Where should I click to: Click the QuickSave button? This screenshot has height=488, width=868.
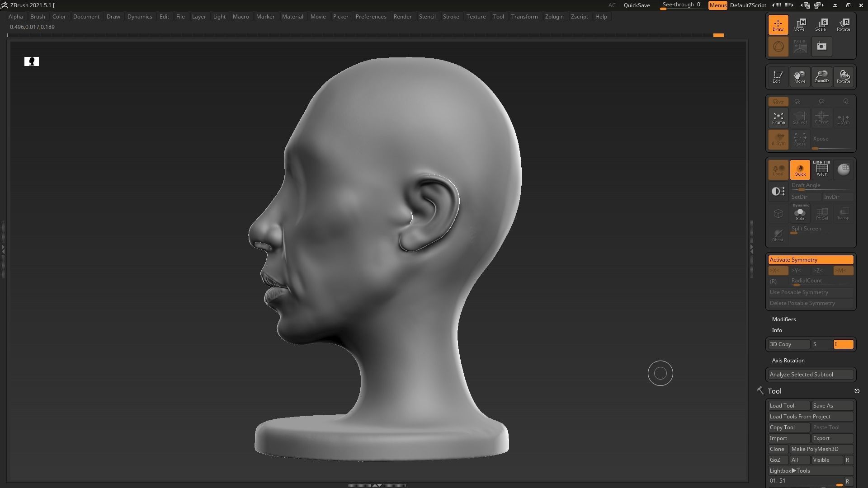[637, 5]
